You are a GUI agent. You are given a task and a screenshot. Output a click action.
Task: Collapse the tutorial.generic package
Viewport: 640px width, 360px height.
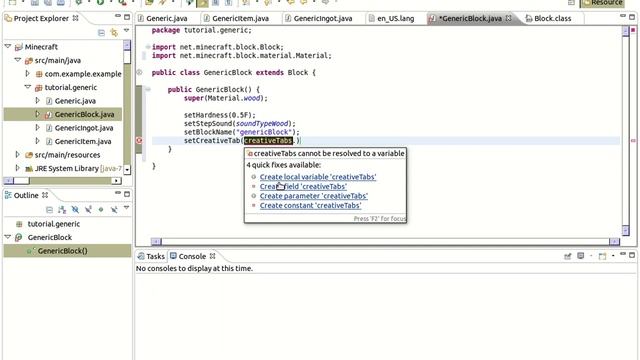click(27, 87)
